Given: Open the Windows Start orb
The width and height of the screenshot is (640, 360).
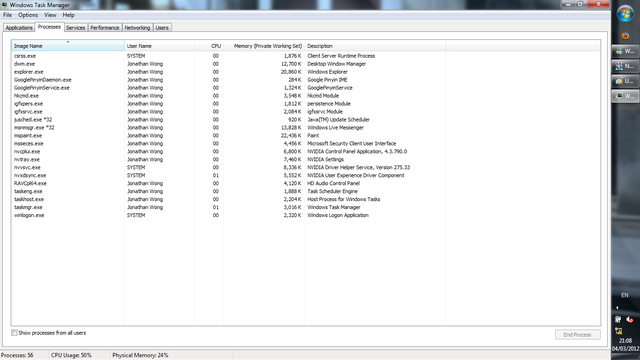Looking at the screenshot, I should (x=625, y=13).
